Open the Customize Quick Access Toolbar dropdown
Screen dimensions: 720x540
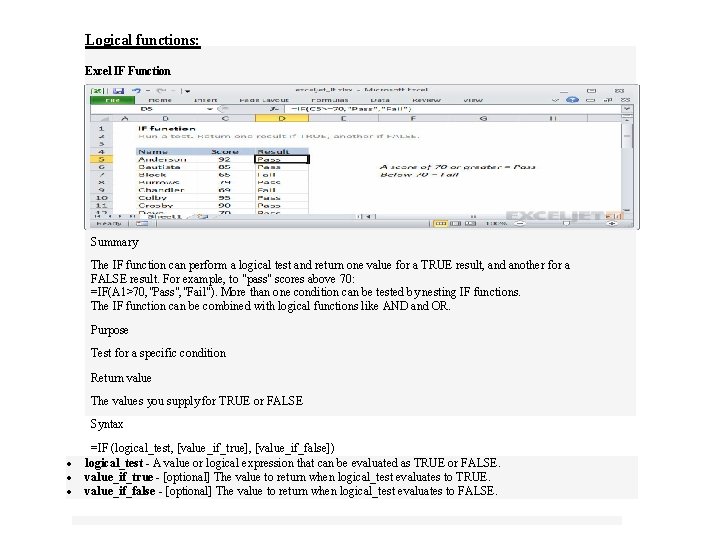tap(187, 91)
